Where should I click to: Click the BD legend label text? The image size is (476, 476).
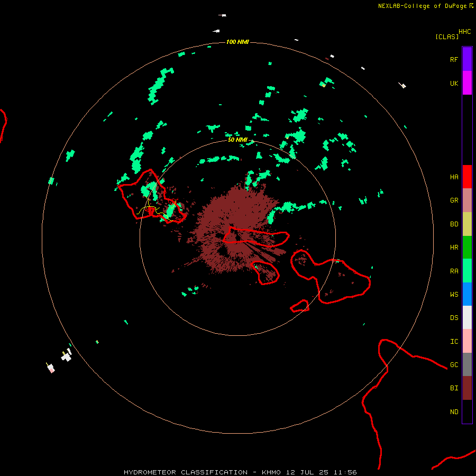coord(454,224)
